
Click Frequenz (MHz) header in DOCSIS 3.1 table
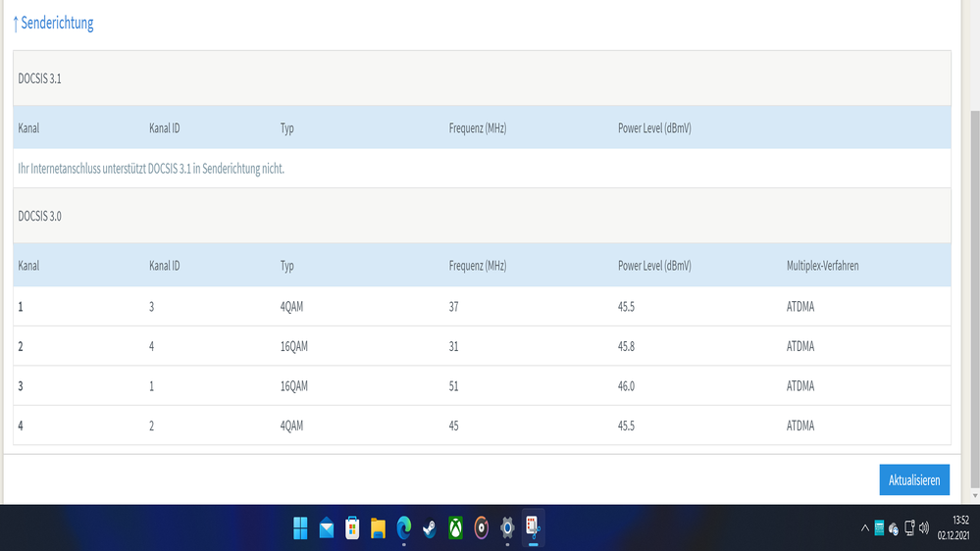point(478,128)
